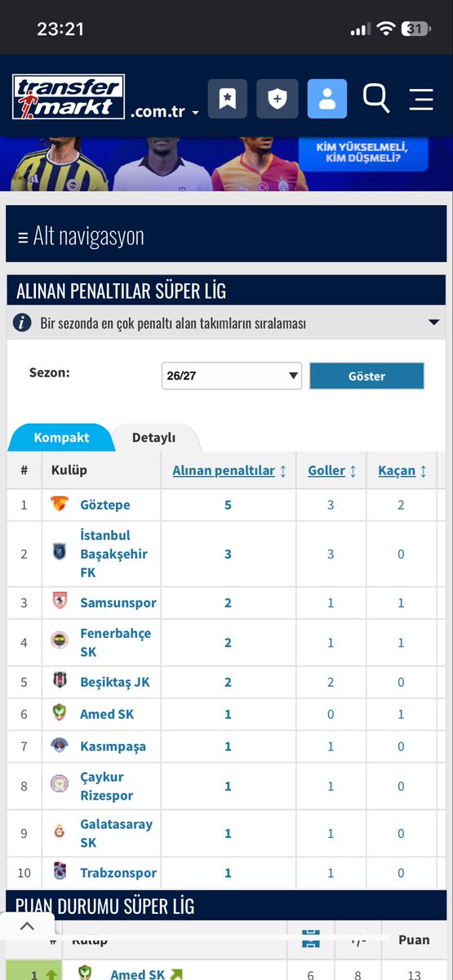Open the hamburger main menu
The width and height of the screenshot is (453, 980).
[x=421, y=99]
